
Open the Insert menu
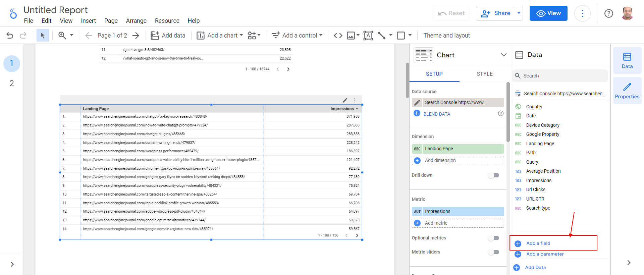click(x=88, y=21)
